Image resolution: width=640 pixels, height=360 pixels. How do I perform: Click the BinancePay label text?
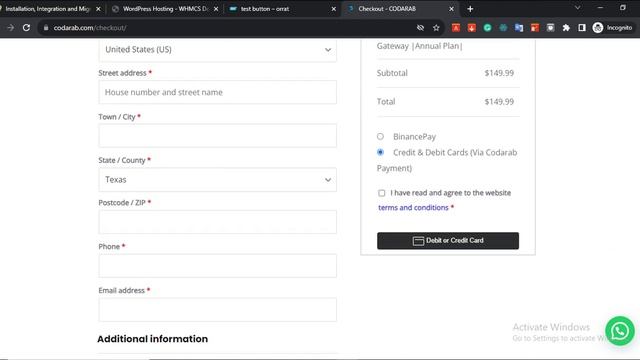pos(414,137)
